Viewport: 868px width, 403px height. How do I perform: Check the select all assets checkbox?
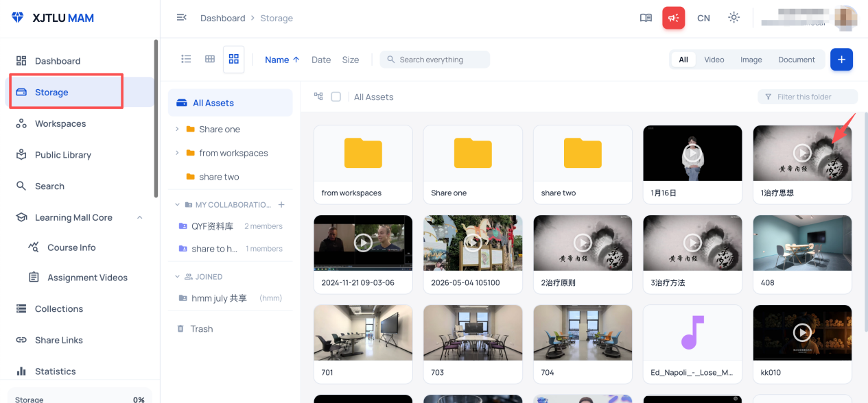pos(336,97)
